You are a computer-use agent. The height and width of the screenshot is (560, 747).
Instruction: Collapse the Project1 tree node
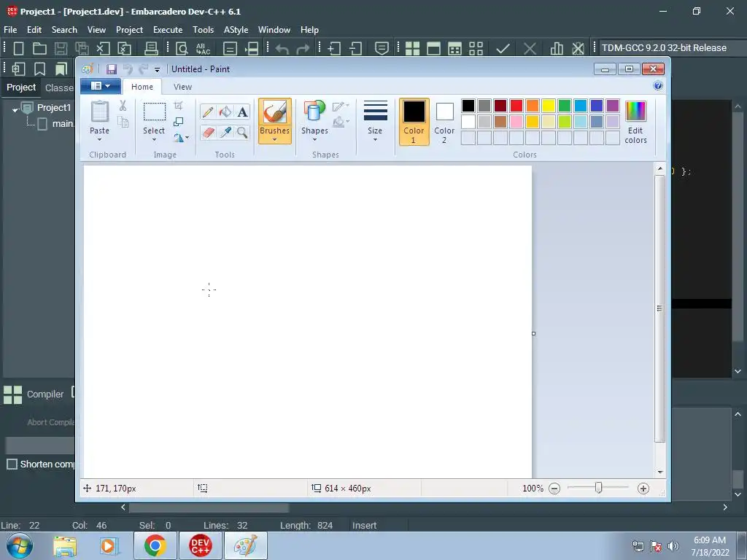coord(15,109)
